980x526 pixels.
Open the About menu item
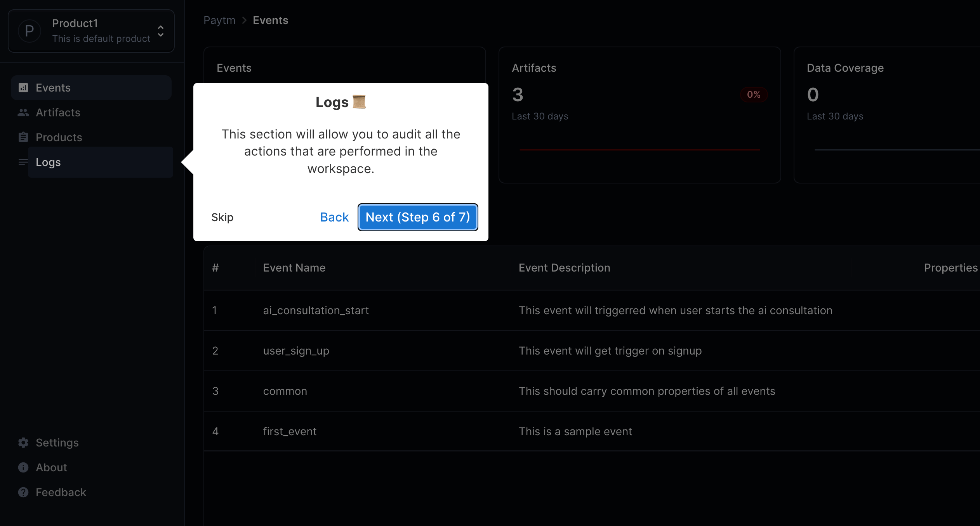click(91, 467)
